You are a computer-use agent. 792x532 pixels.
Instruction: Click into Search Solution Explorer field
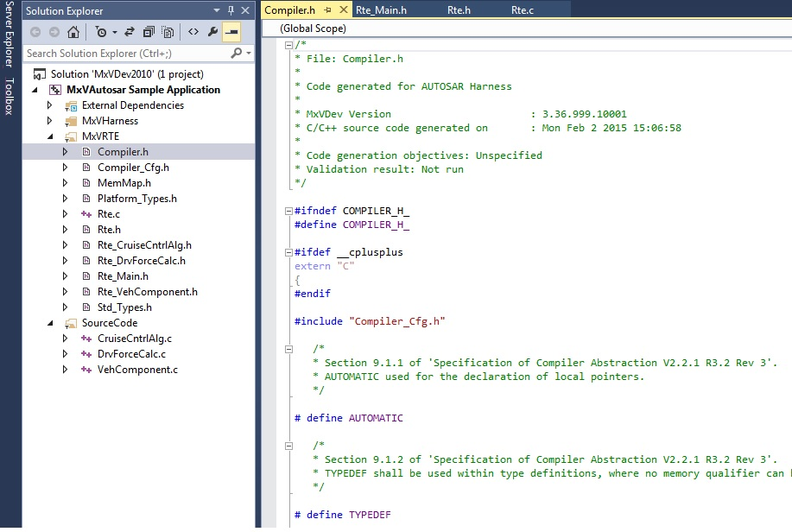pyautogui.click(x=126, y=53)
